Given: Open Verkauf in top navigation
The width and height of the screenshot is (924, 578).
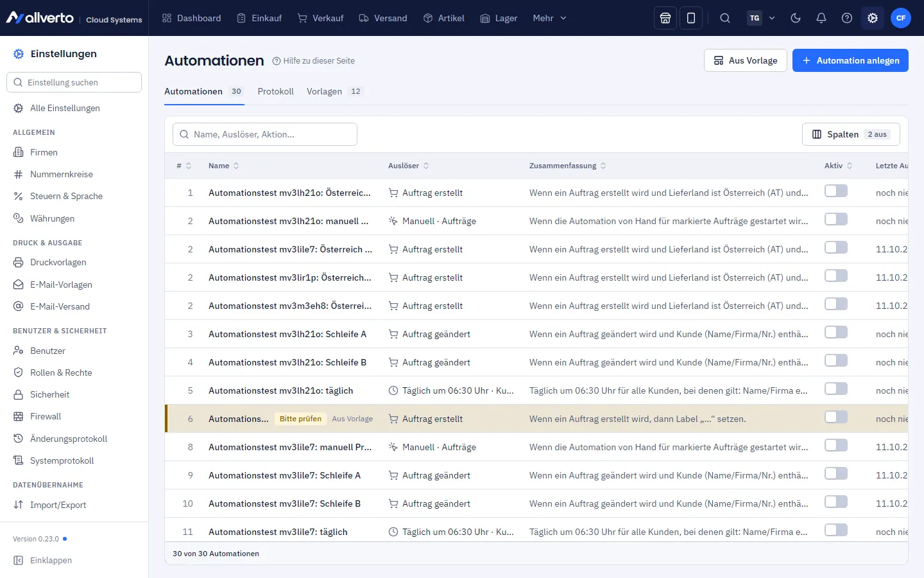Looking at the screenshot, I should pyautogui.click(x=321, y=18).
